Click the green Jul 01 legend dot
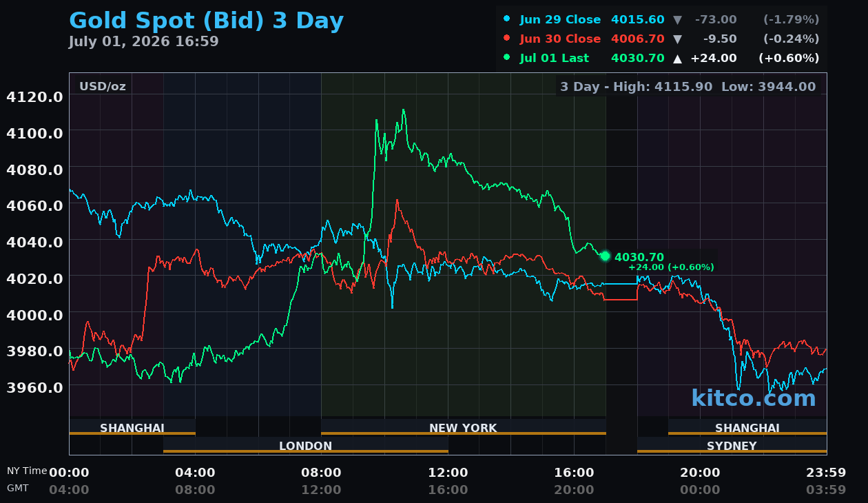868x503 pixels. click(507, 58)
